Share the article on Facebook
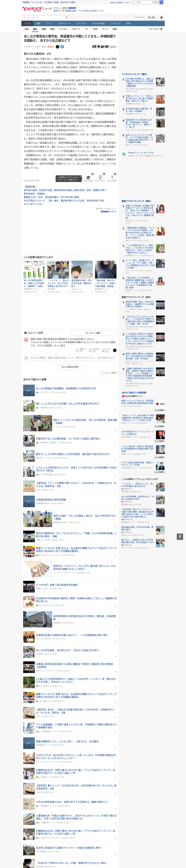186x868 pixels. pyautogui.click(x=62, y=47)
